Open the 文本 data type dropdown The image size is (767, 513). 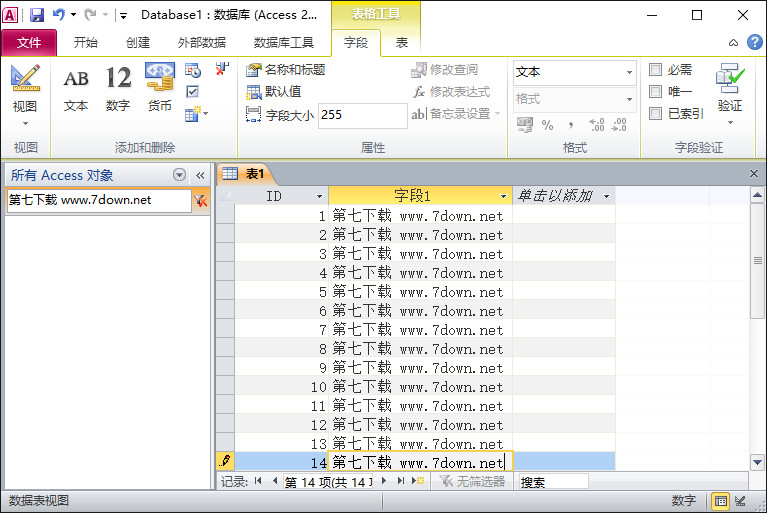630,72
